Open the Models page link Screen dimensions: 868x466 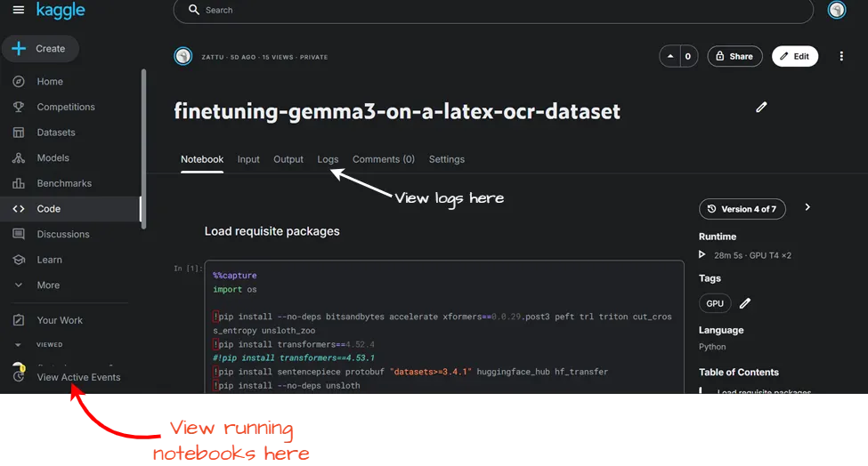pos(53,158)
